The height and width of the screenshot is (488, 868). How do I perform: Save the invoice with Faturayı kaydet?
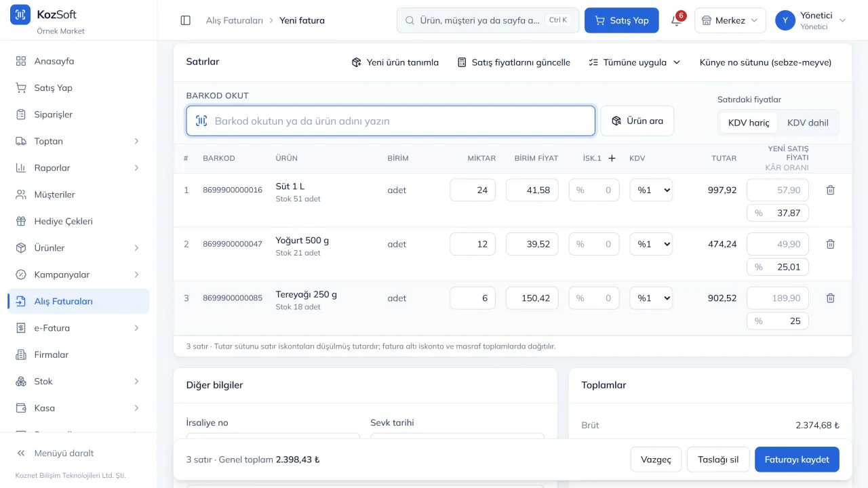[797, 460]
